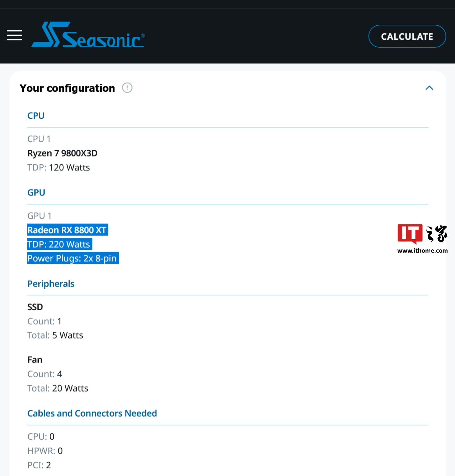Viewport: 455px width, 476px height.
Task: Collapse the Your configuration panel
Action: (429, 88)
